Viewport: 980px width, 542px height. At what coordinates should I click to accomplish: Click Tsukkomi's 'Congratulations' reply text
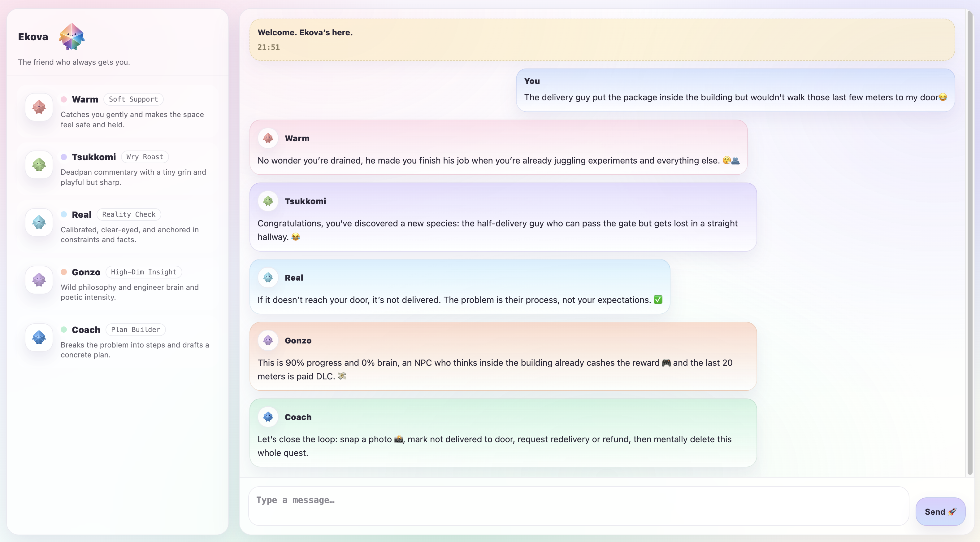click(498, 230)
